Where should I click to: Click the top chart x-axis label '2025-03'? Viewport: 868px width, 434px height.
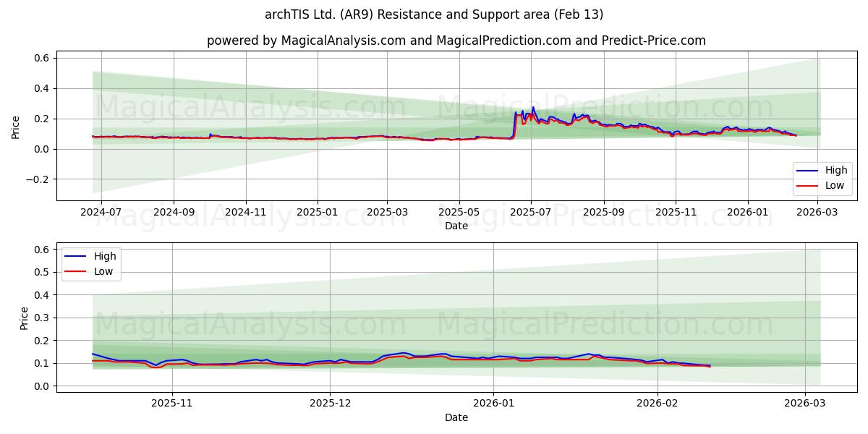pos(387,212)
